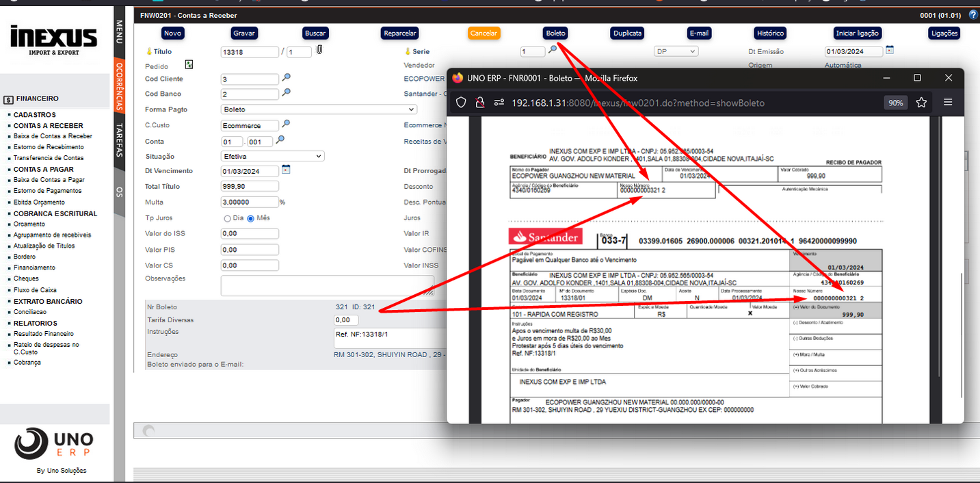Click the paperclip attachment icon beside Título

pos(319,51)
